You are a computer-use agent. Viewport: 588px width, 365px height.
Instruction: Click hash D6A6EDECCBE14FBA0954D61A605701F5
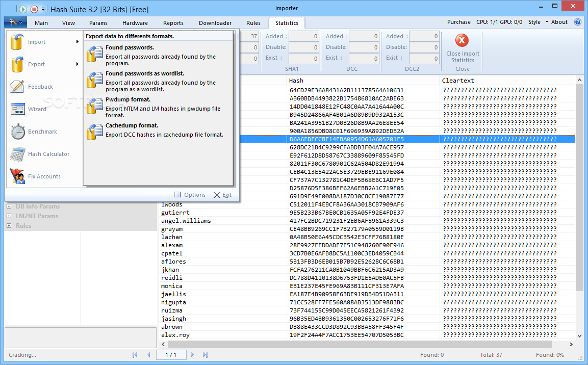pyautogui.click(x=346, y=139)
